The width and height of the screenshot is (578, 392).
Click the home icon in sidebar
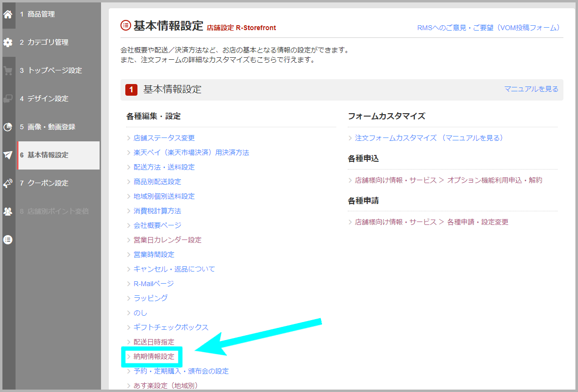[x=8, y=15]
